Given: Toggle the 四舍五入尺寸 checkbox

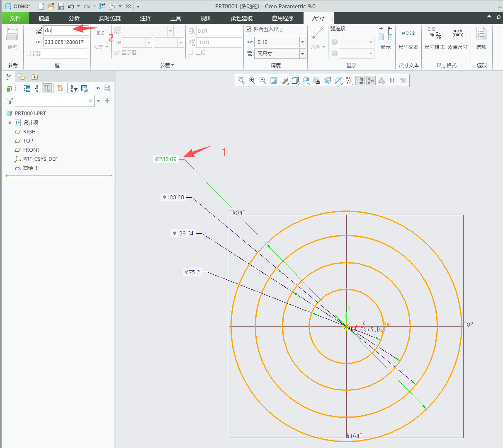Looking at the screenshot, I should tap(248, 29).
